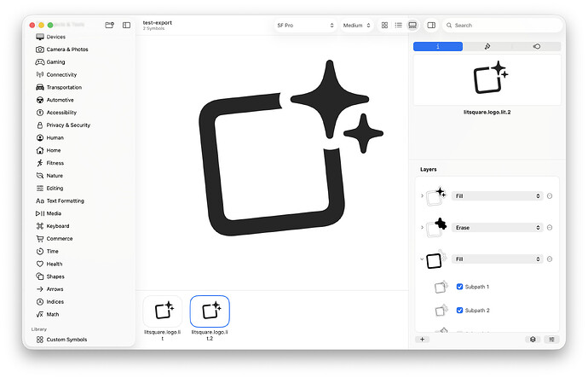Open third layer's Fill dropdown

[498, 259]
